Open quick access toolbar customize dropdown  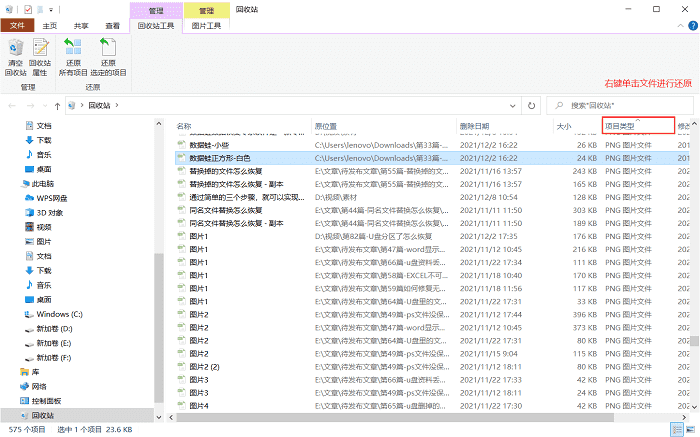[x=51, y=9]
